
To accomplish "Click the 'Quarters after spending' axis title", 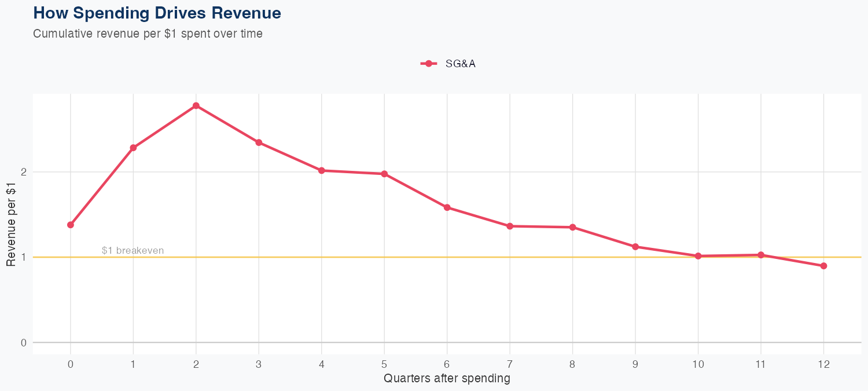I will coord(447,379).
